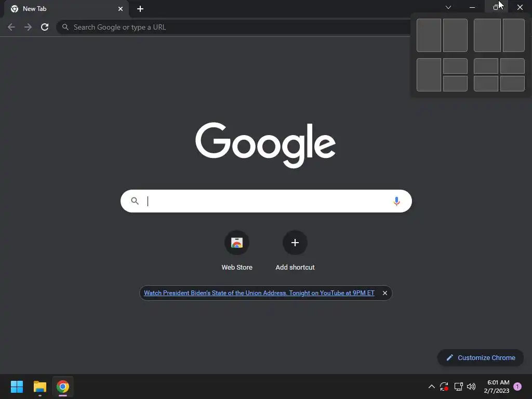Snap window to top-left quadrant of four-zone layout
Viewport: 532px width, 399px height.
[x=486, y=66]
